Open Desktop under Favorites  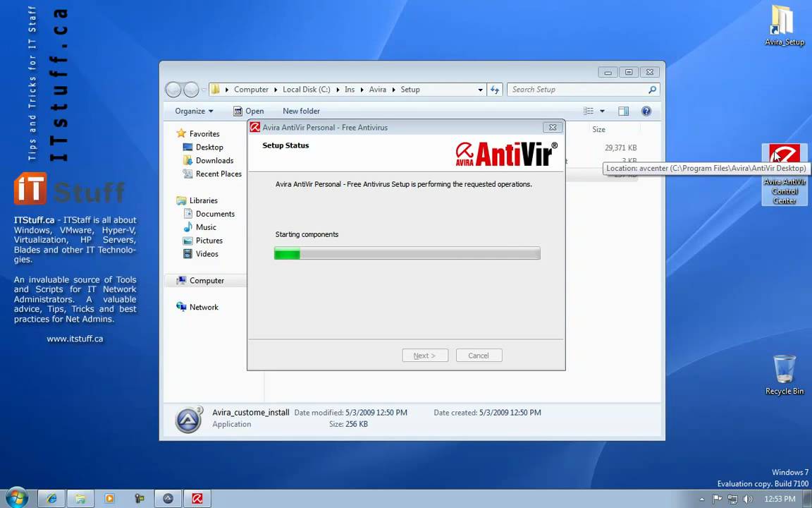pyautogui.click(x=209, y=147)
